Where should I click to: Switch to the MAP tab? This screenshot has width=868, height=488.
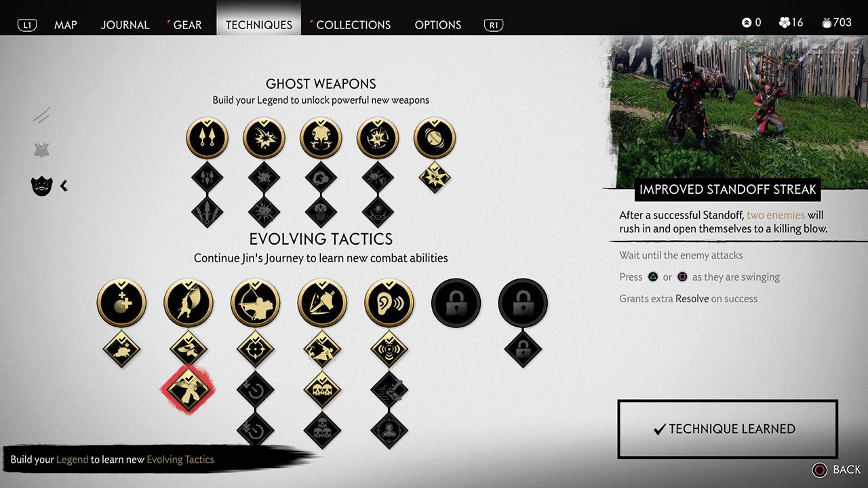click(x=66, y=24)
